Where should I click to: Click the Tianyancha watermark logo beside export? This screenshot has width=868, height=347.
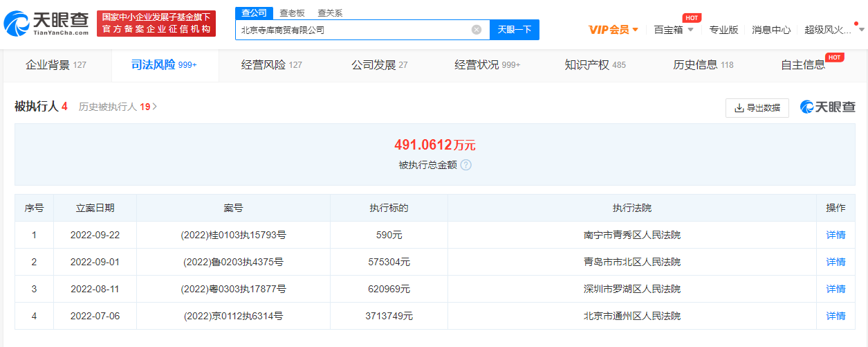click(828, 107)
